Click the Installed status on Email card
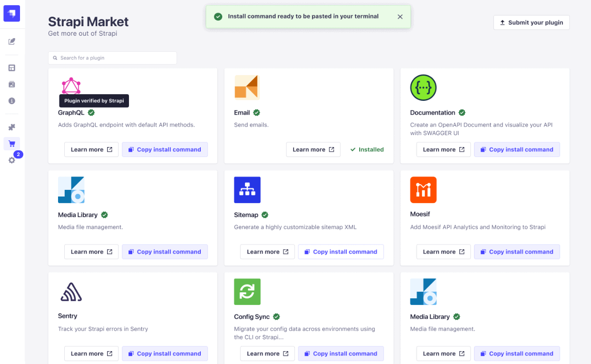This screenshot has height=364, width=591. point(367,149)
